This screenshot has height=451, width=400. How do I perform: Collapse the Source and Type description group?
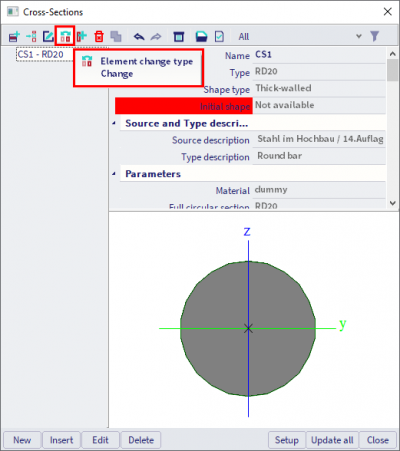pyautogui.click(x=114, y=123)
